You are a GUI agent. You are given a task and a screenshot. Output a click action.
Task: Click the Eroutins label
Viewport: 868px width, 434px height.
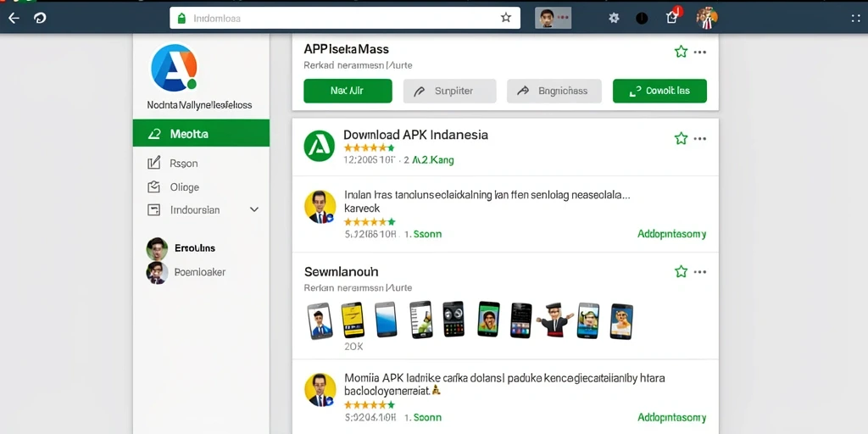pyautogui.click(x=195, y=248)
